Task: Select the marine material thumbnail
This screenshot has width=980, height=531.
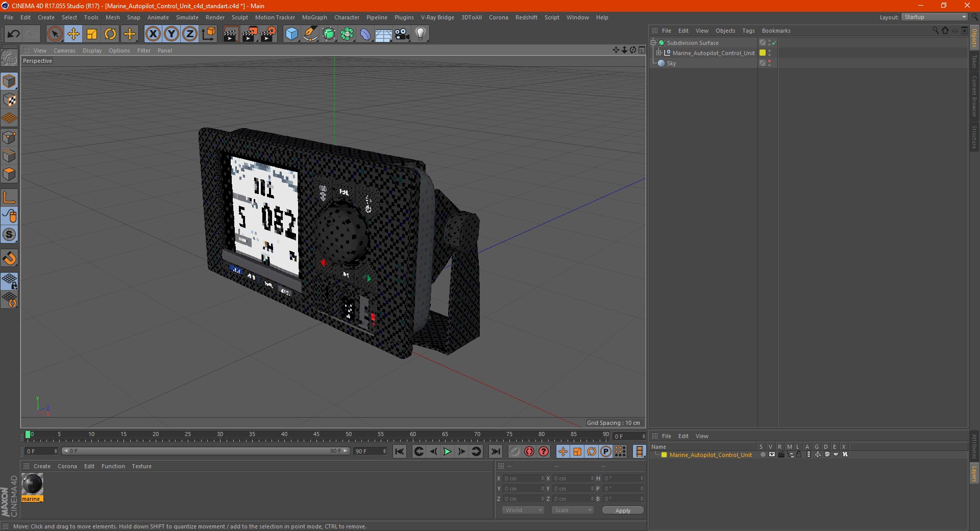Action: [x=32, y=484]
